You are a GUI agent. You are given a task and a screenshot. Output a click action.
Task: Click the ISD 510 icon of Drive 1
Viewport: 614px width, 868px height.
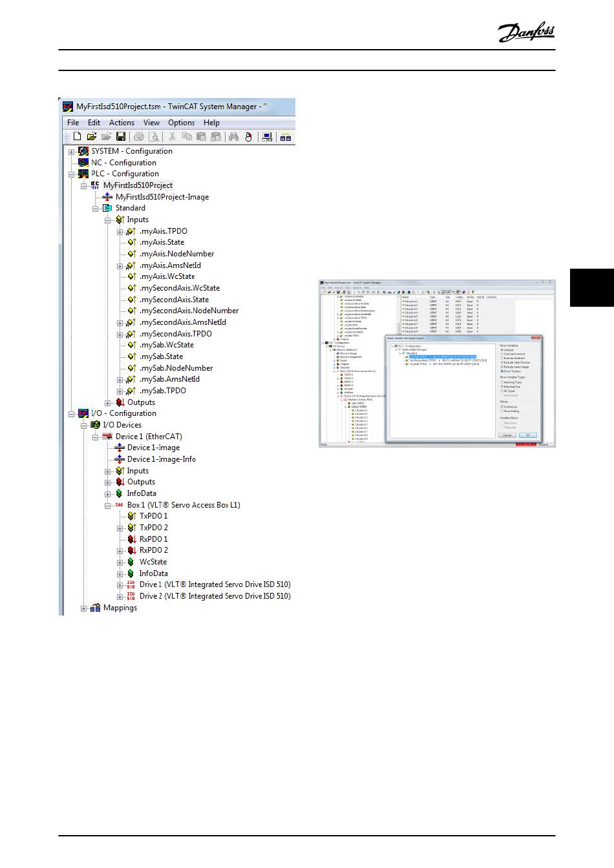click(x=131, y=584)
